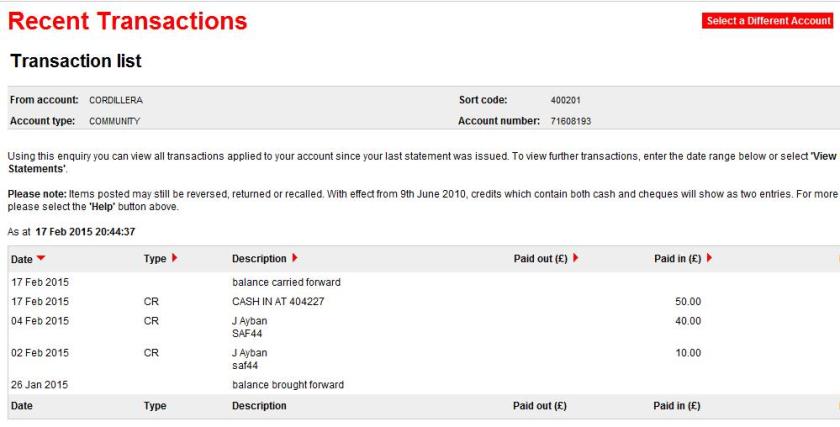
Task: Click the sort arrow next to Description
Action: [295, 260]
